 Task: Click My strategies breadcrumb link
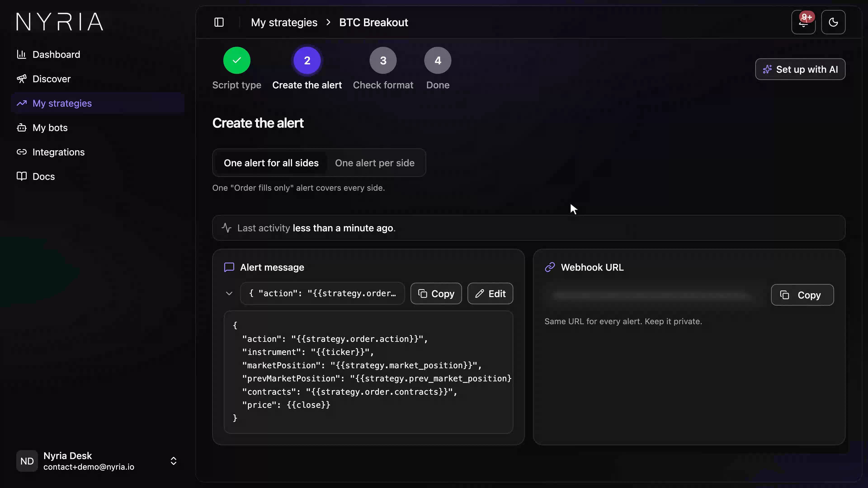pyautogui.click(x=284, y=22)
